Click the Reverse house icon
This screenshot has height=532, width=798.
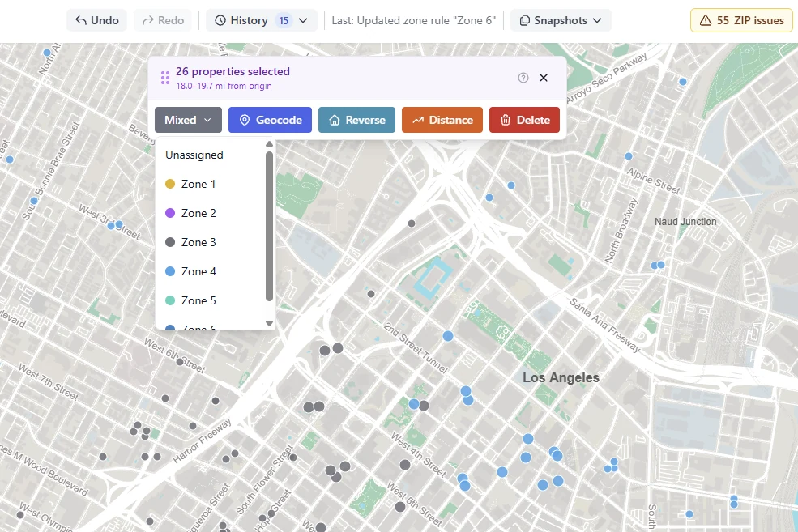pos(335,120)
